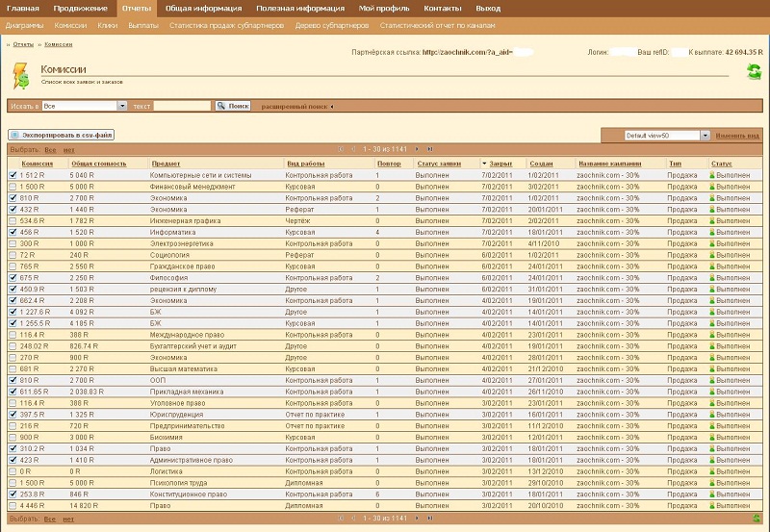Viewport: 770px width, 532px height.
Task: Sort by Название кампании column header
Action: pyautogui.click(x=610, y=164)
